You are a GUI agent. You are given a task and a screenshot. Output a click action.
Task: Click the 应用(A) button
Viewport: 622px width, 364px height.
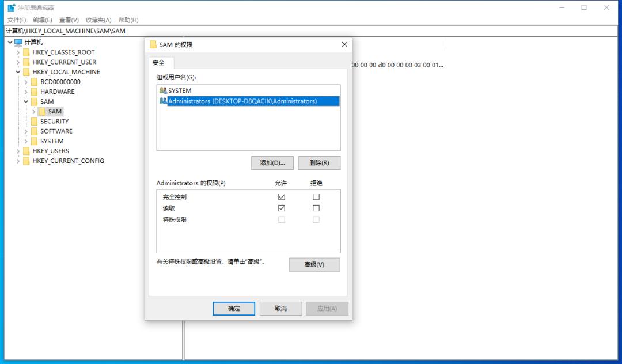tap(327, 309)
